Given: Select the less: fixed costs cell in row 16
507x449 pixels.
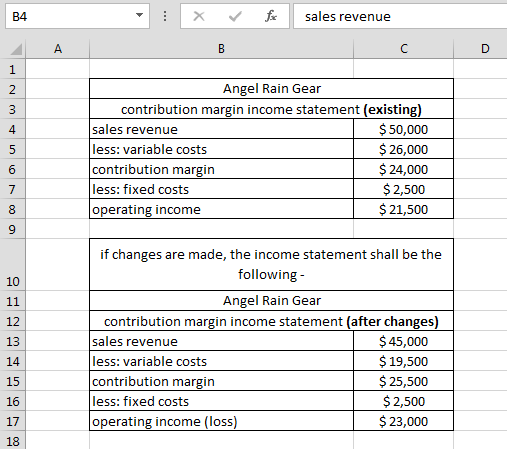Looking at the screenshot, I should pyautogui.click(x=221, y=401).
